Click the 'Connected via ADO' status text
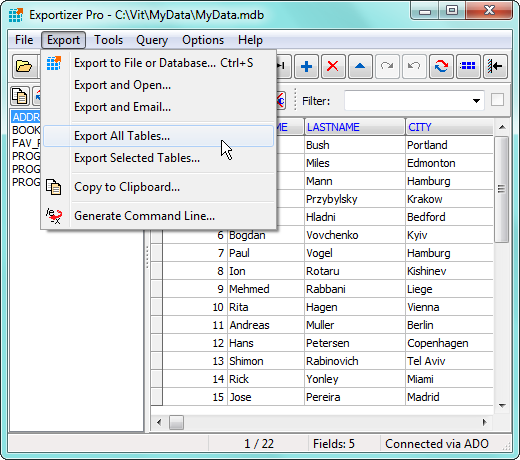This screenshot has width=520, height=460. (437, 444)
